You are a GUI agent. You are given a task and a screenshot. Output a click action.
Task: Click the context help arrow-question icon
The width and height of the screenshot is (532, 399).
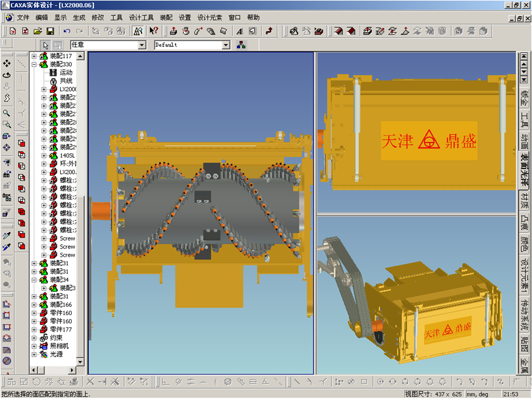154,31
